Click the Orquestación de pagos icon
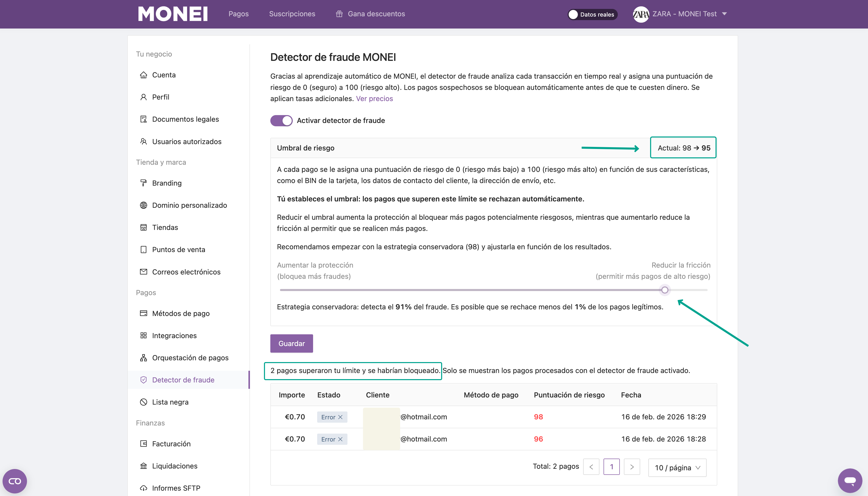This screenshot has height=496, width=868. pyautogui.click(x=143, y=358)
